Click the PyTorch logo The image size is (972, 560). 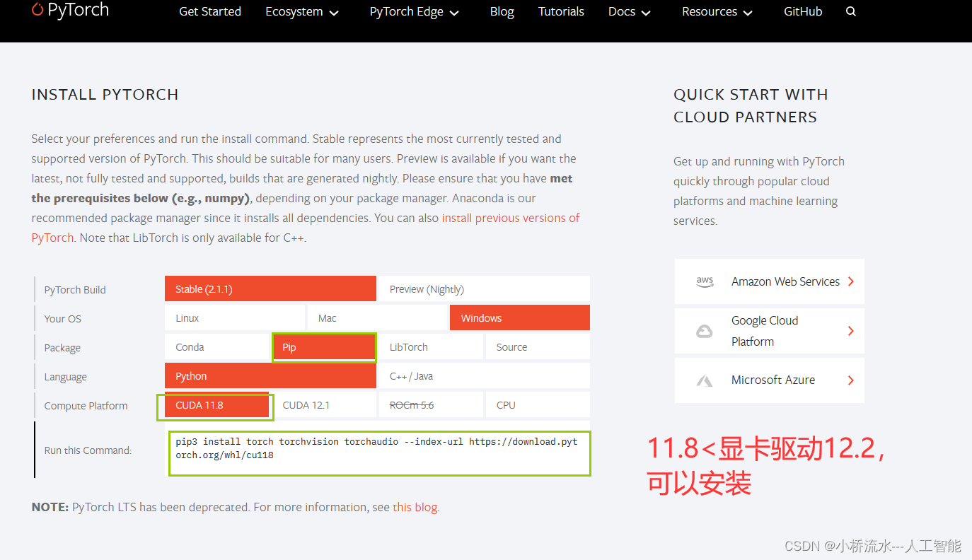pyautogui.click(x=70, y=10)
